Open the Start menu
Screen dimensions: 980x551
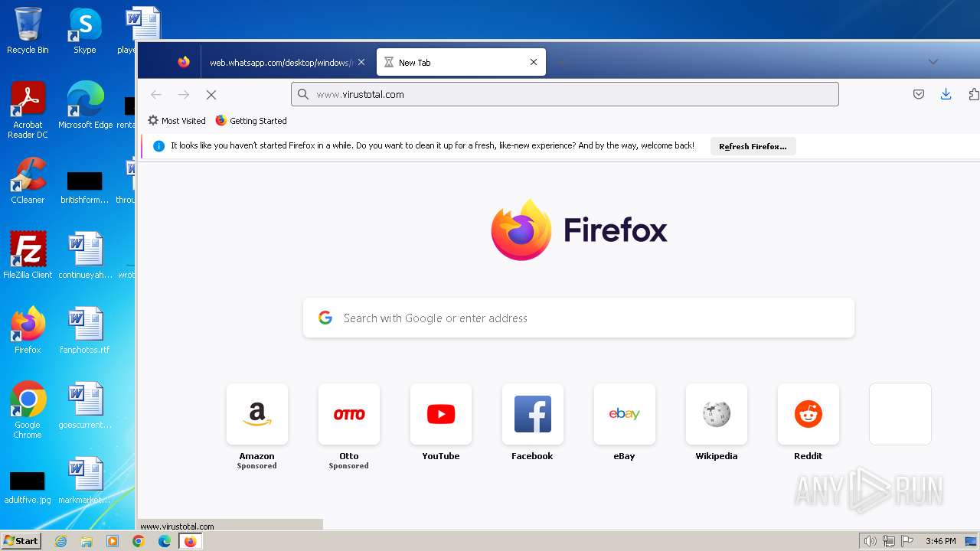point(21,541)
